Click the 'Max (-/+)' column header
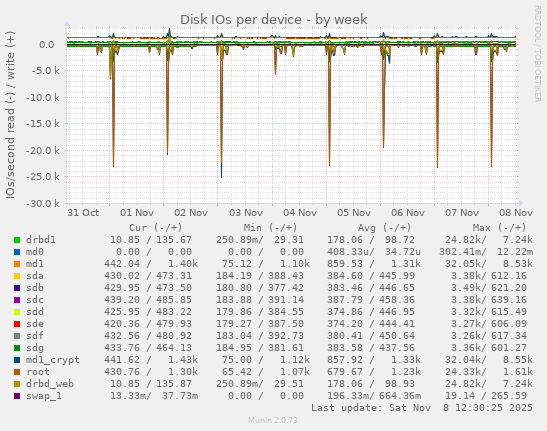 [x=499, y=228]
